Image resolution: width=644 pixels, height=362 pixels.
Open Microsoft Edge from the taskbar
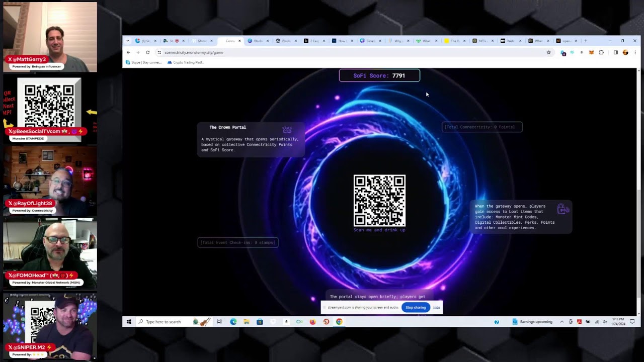click(233, 322)
